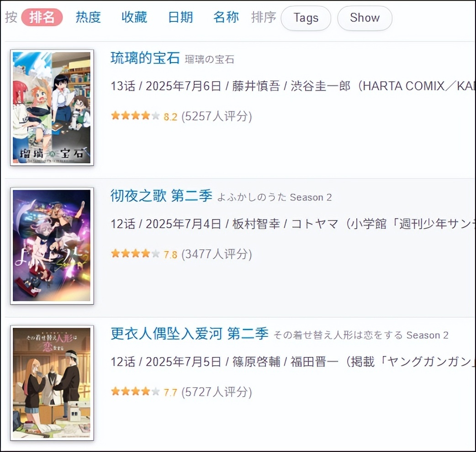Click the Show button

click(365, 18)
